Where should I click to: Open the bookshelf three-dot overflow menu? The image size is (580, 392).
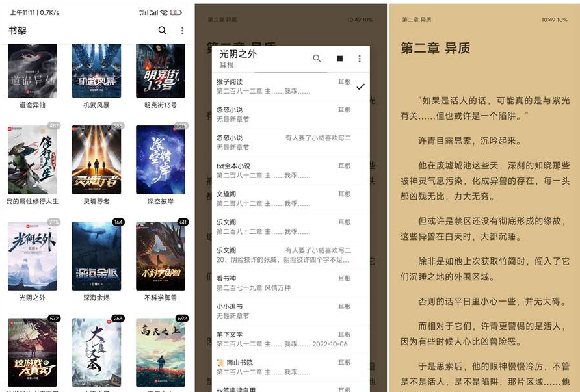(x=182, y=31)
